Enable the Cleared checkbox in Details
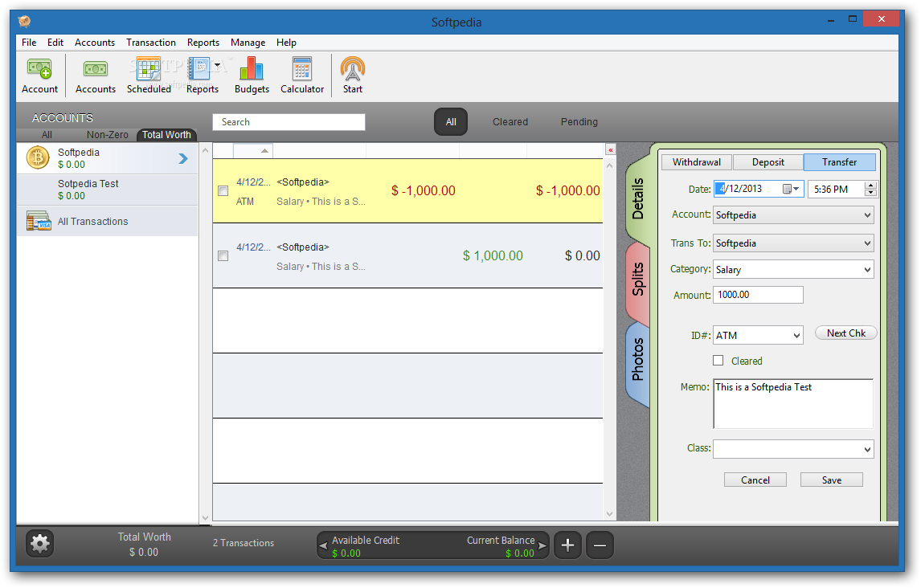This screenshot has height=588, width=921. 718,361
